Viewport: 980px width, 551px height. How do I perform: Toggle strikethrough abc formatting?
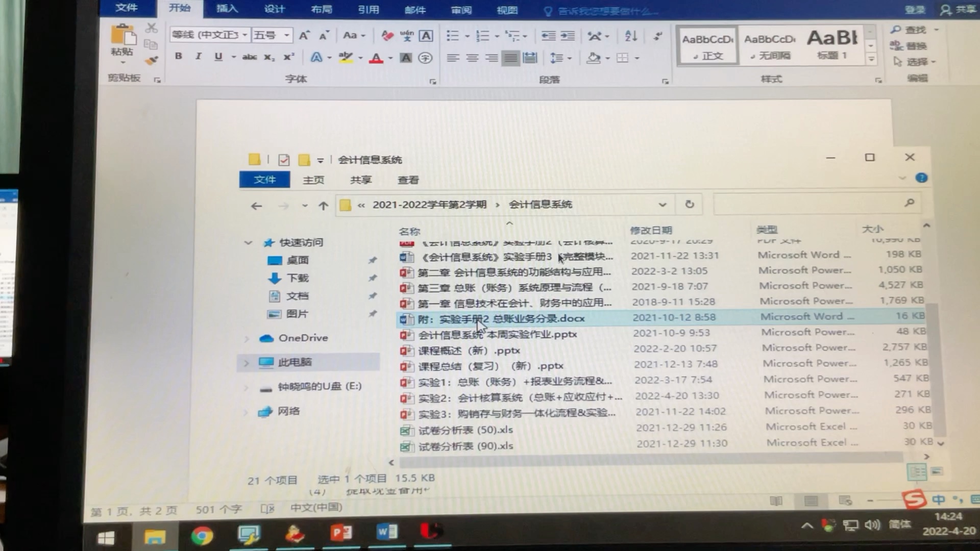click(249, 57)
